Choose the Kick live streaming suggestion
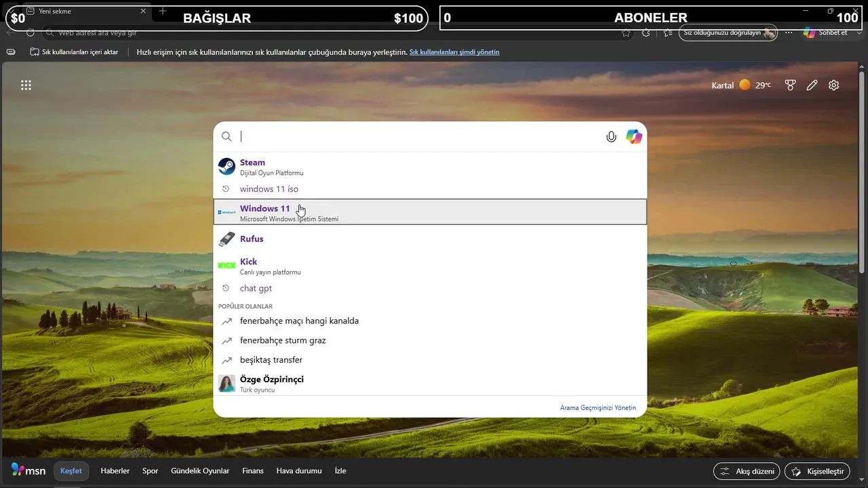The height and width of the screenshot is (488, 868). 430,266
